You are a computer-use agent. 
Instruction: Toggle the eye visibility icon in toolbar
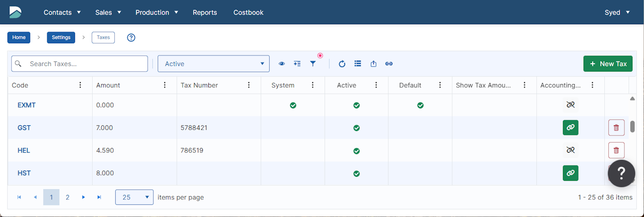pos(282,64)
